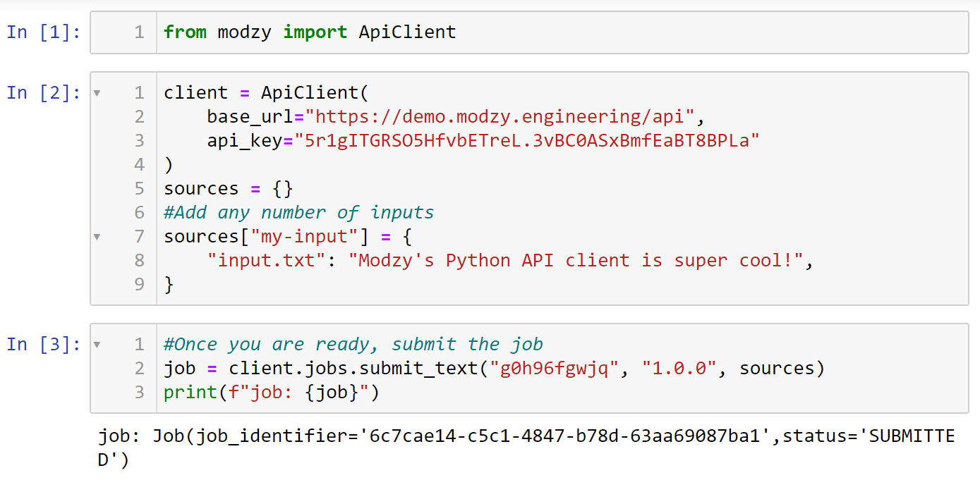Click the status='SUBMITTE output text
980x480 pixels.
[x=869, y=437]
